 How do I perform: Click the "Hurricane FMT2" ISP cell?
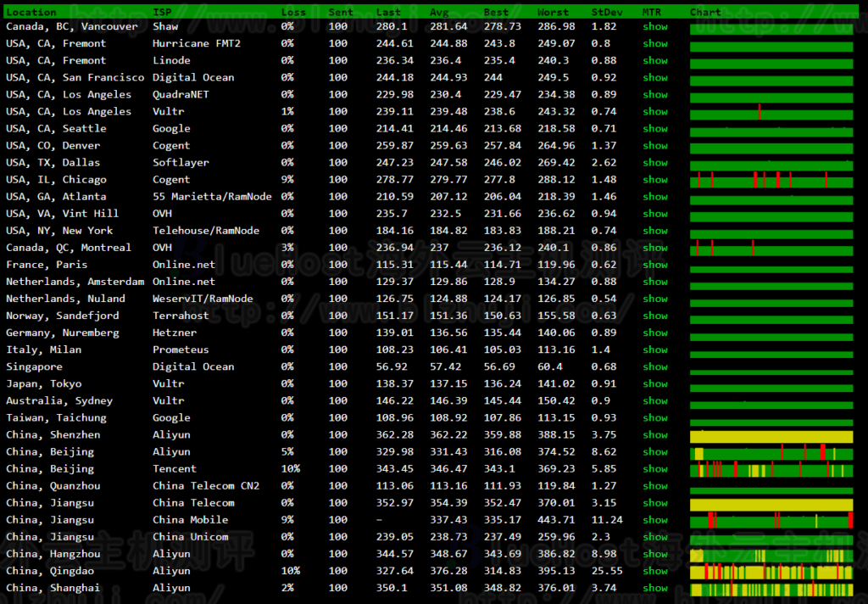[197, 43]
